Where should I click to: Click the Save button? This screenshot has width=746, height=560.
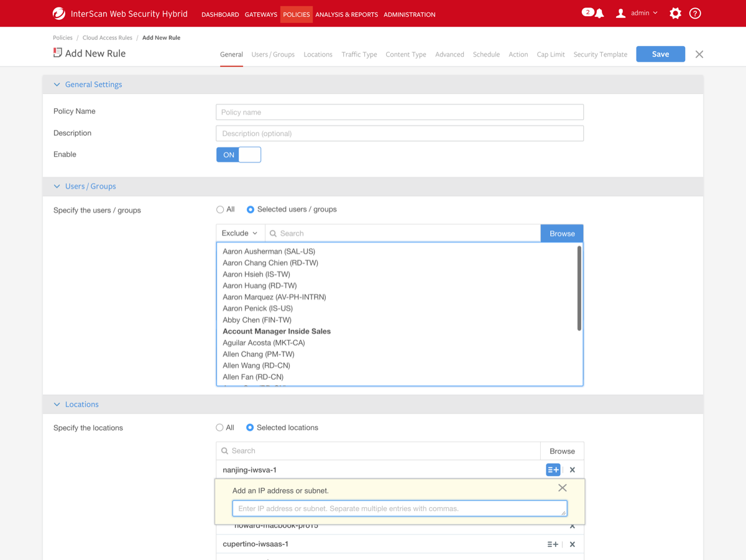(x=660, y=54)
